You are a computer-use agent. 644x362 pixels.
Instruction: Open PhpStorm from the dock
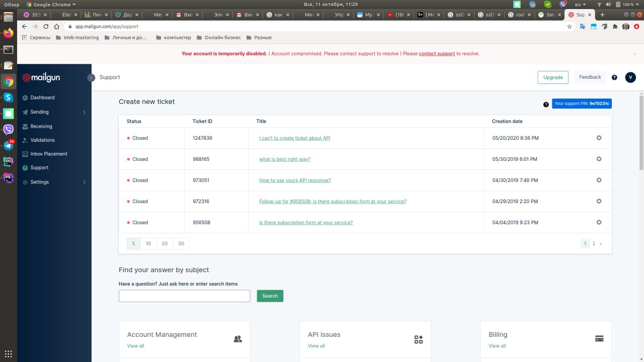(8, 177)
